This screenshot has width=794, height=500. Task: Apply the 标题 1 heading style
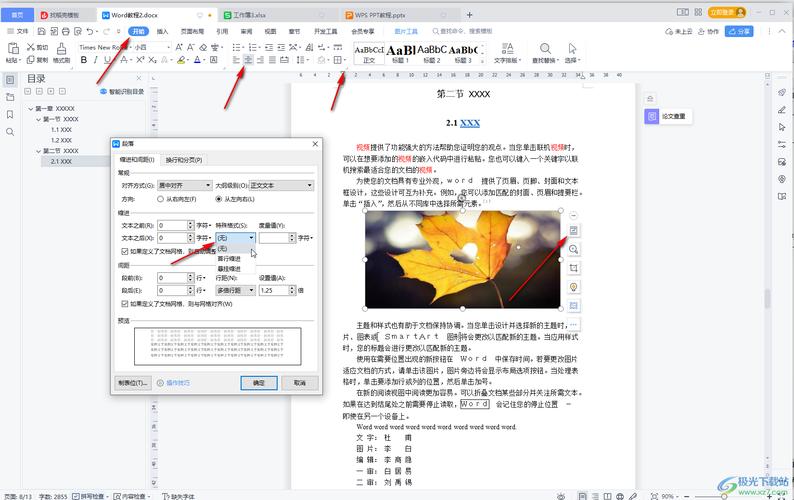coord(402,54)
